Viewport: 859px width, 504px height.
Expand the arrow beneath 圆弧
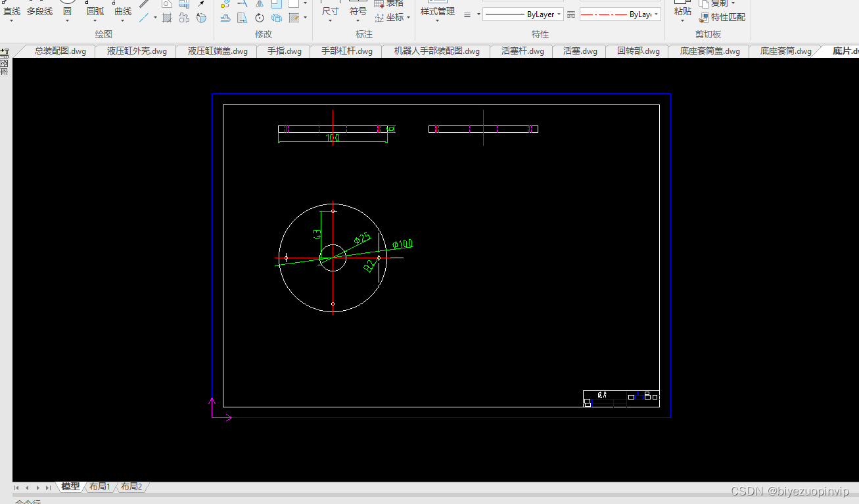point(95,21)
